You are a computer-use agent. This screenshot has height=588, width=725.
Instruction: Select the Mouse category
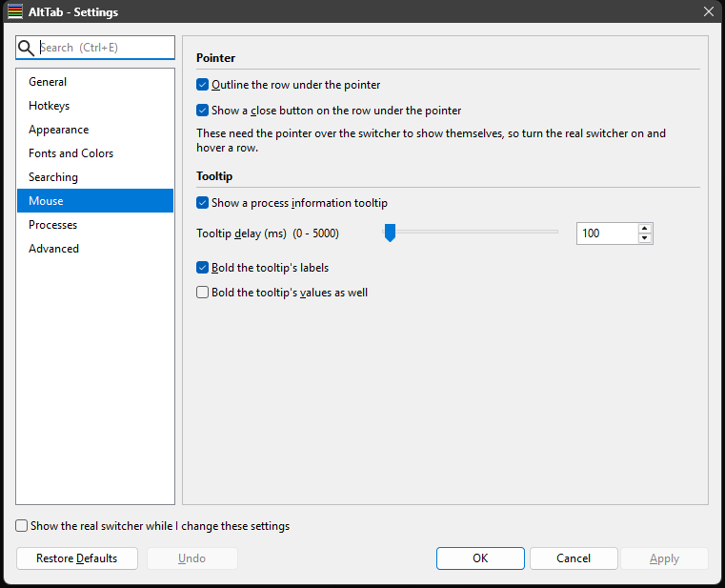95,201
